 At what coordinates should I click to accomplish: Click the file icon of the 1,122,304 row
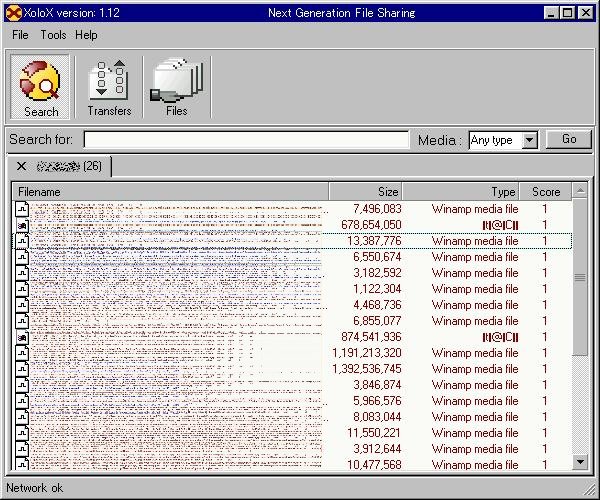coord(22,289)
